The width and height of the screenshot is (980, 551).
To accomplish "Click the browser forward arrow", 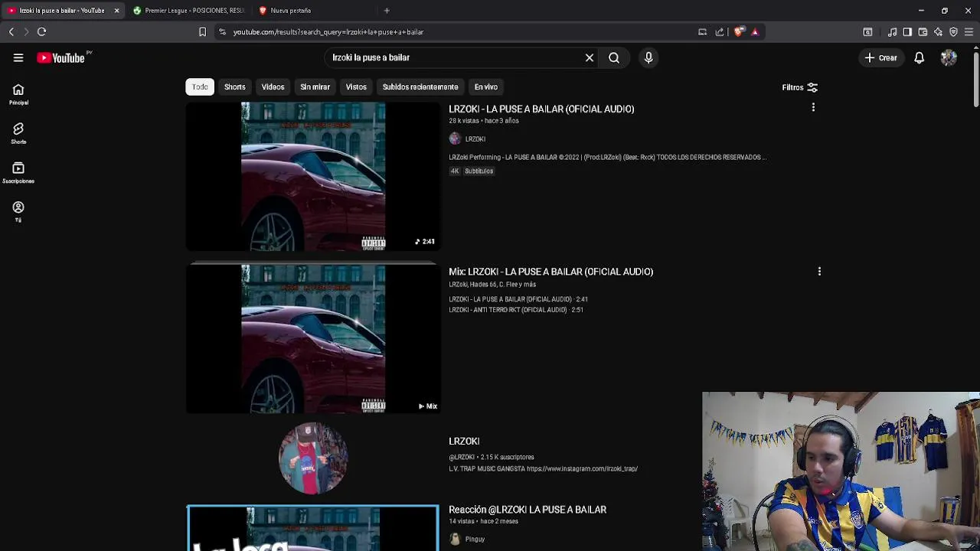I will point(26,32).
